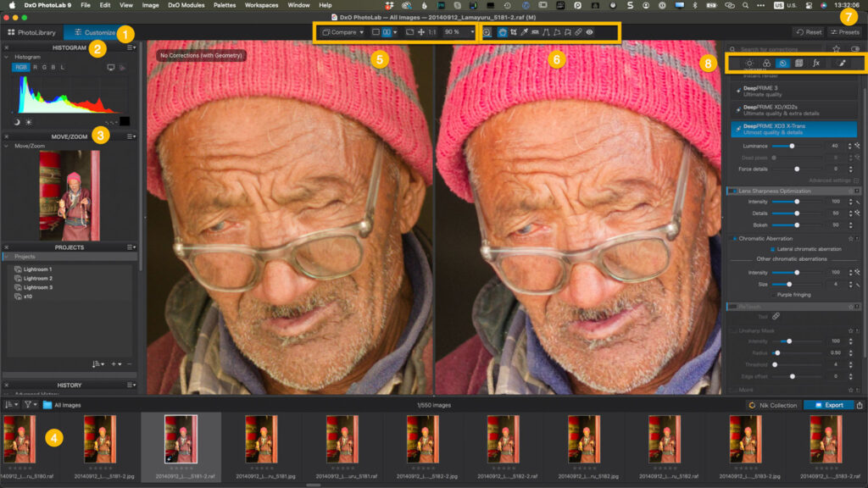Select the Horizon straighten tool
The image size is (868, 488).
click(x=546, y=32)
